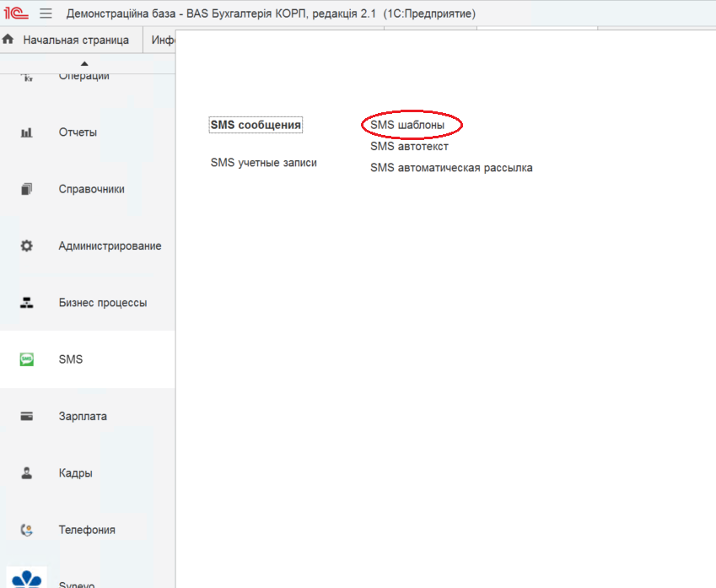Click the Отчеты bar chart icon
The width and height of the screenshot is (716, 588).
26,132
